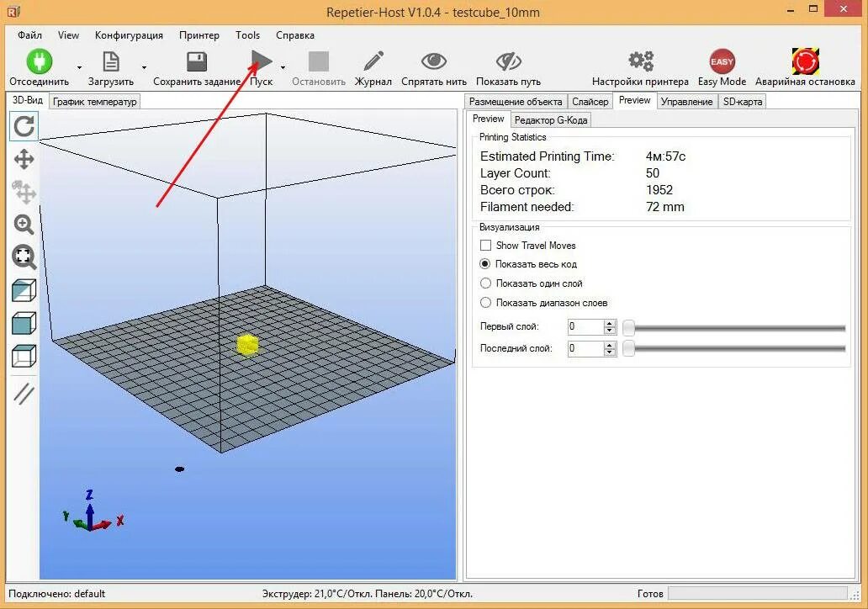Image resolution: width=868 pixels, height=609 pixels.
Task: Click the Всего строк value 1952
Action: tap(659, 190)
